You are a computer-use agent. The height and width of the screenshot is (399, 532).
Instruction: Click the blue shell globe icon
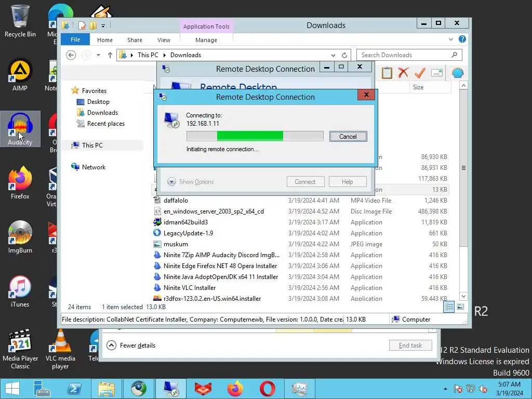pos(458,73)
